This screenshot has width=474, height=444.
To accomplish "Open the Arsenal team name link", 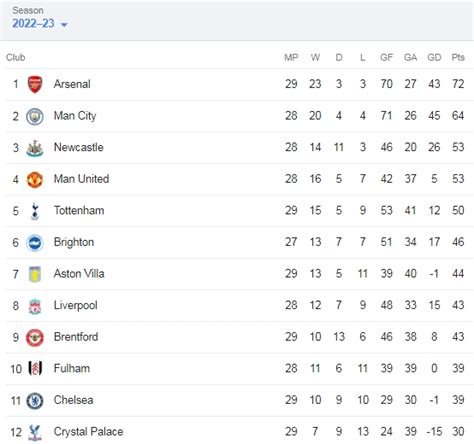I will [x=72, y=84].
